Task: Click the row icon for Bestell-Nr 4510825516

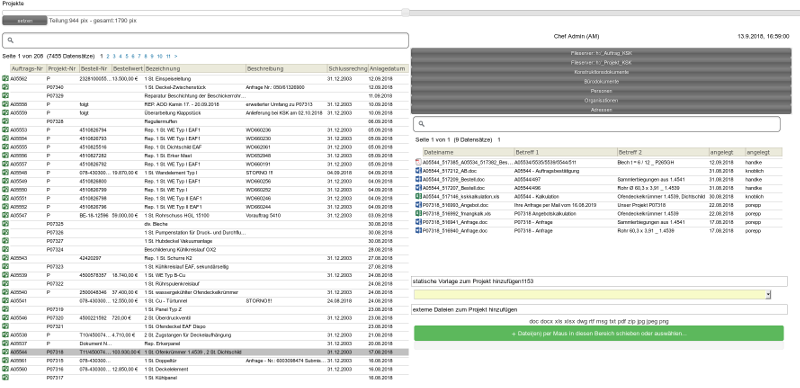Action: tap(6, 147)
